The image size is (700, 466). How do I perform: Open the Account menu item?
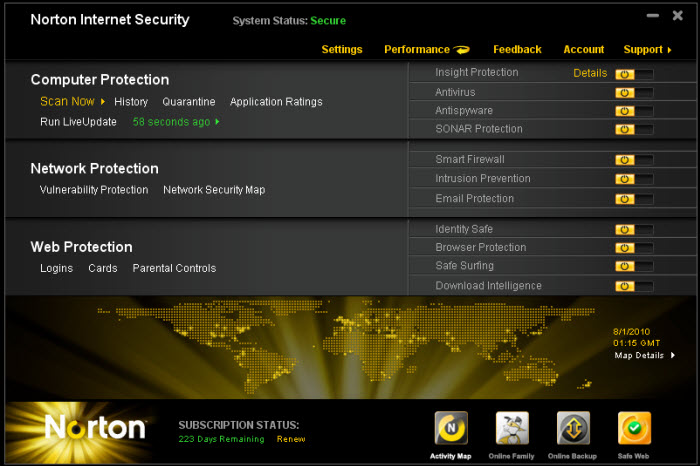(x=583, y=50)
